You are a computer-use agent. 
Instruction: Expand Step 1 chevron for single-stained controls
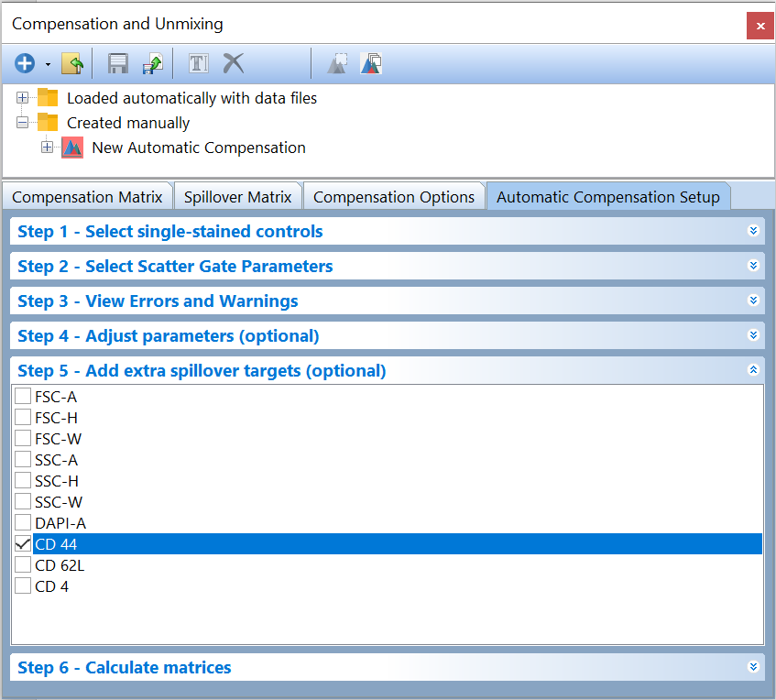pyautogui.click(x=753, y=231)
